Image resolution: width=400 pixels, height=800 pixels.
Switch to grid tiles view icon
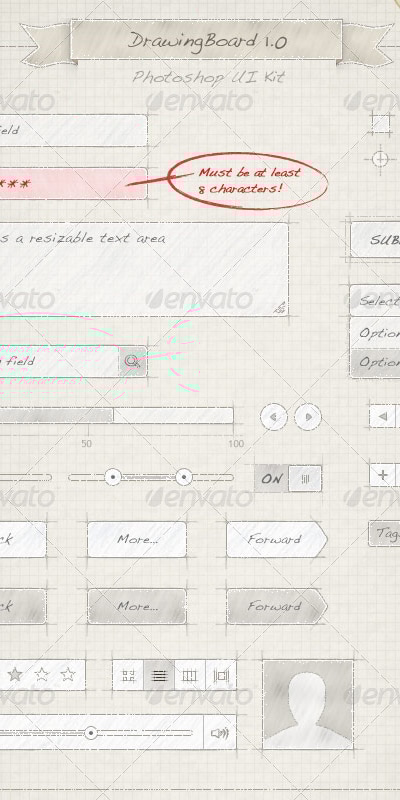(x=128, y=676)
